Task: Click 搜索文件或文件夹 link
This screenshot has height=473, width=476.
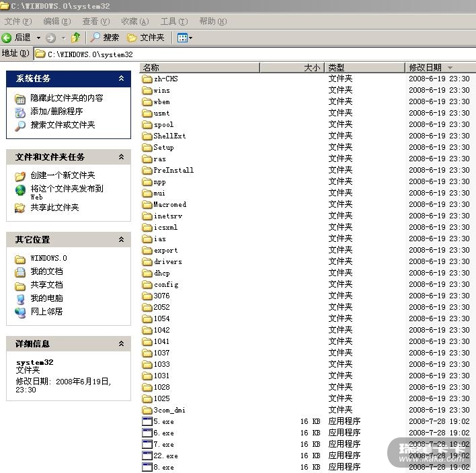Action: click(x=63, y=125)
